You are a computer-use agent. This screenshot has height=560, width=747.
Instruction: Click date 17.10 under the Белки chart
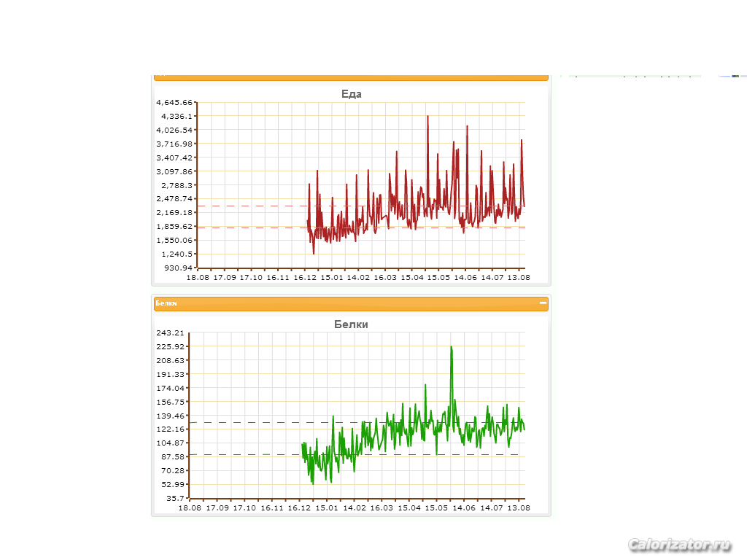tap(244, 507)
